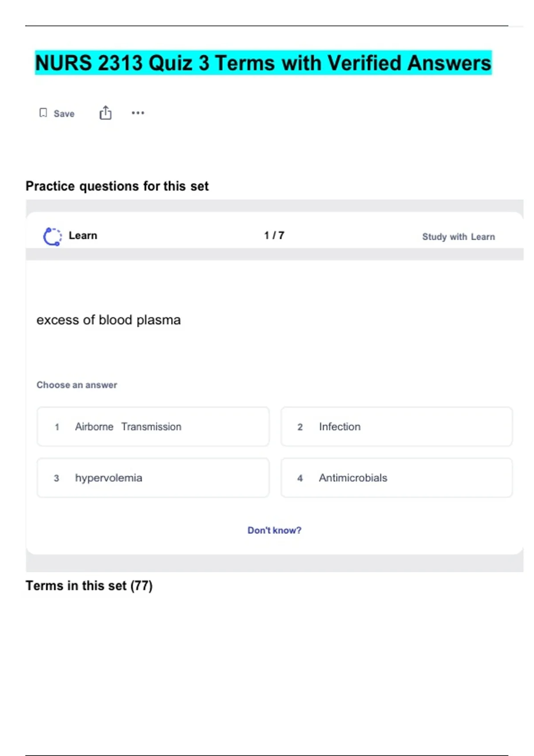Image resolution: width=534 pixels, height=756 pixels.
Task: Choose the 'Infection' answer option
Action: 396,427
